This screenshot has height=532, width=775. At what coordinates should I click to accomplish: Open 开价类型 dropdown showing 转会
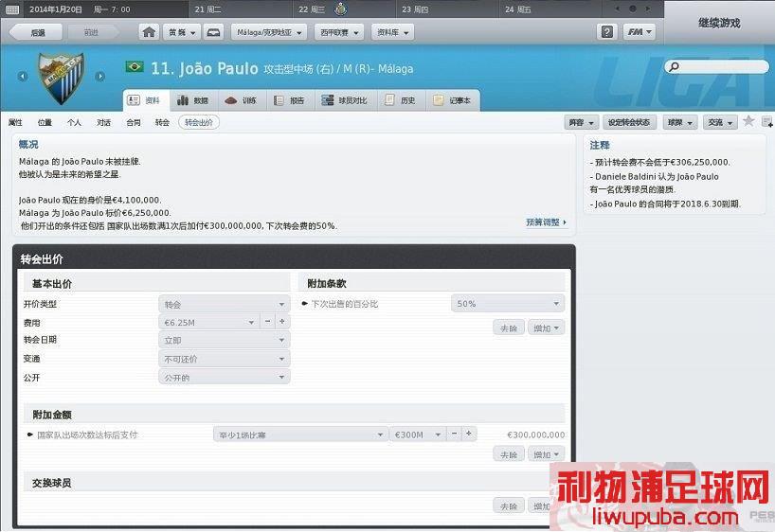(x=224, y=304)
